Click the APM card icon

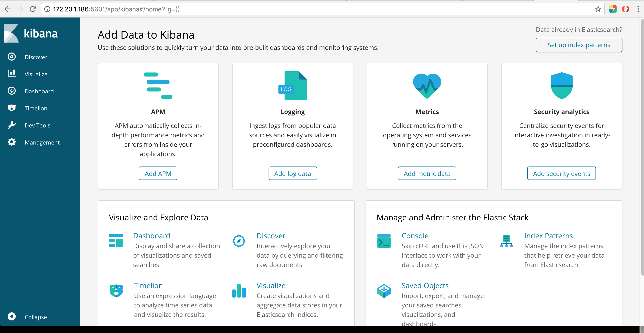[x=158, y=86]
